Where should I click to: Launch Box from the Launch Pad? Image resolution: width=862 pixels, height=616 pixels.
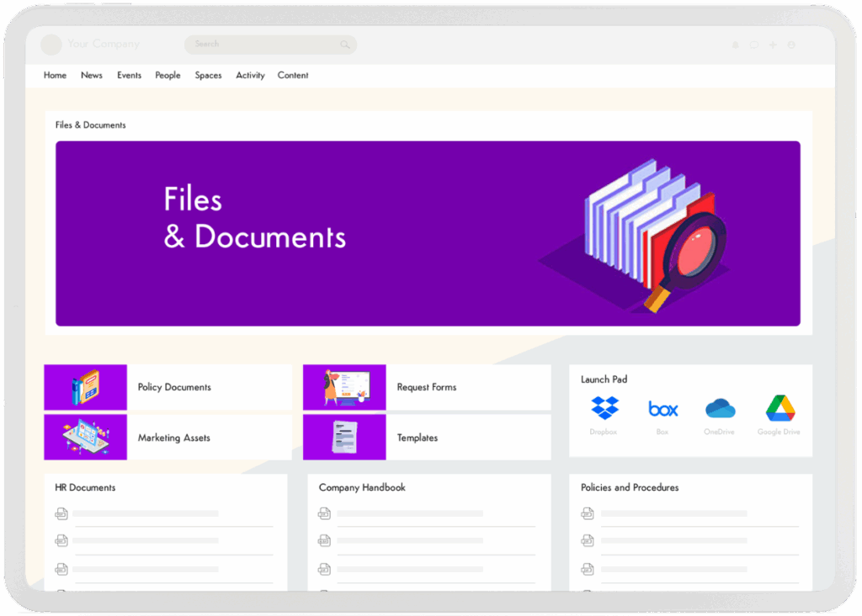(662, 407)
